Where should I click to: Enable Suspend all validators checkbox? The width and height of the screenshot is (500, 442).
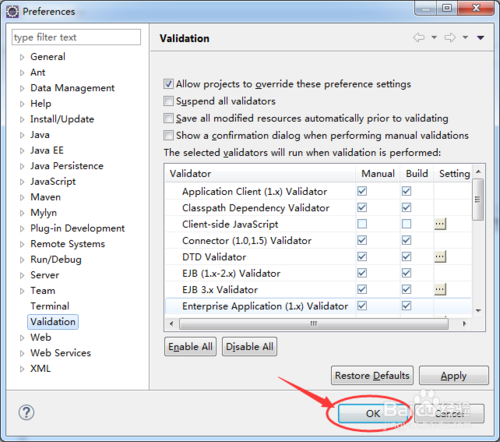point(168,101)
